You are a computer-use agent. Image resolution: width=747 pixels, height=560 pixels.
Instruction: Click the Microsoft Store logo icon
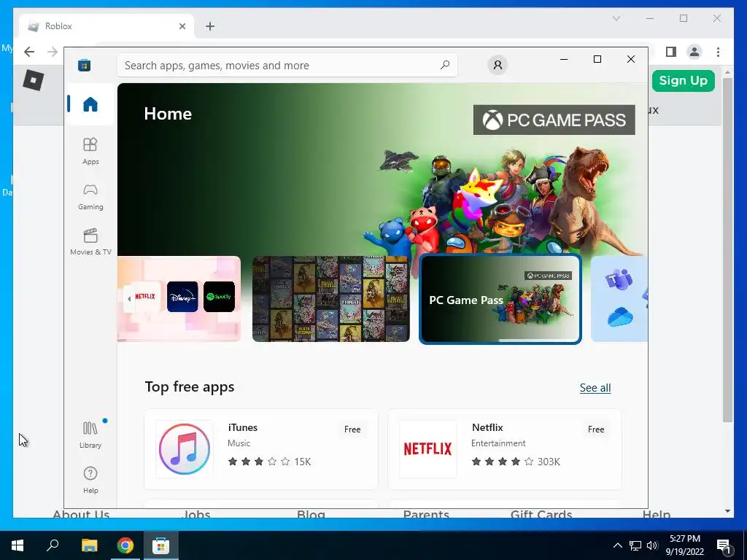coord(85,65)
